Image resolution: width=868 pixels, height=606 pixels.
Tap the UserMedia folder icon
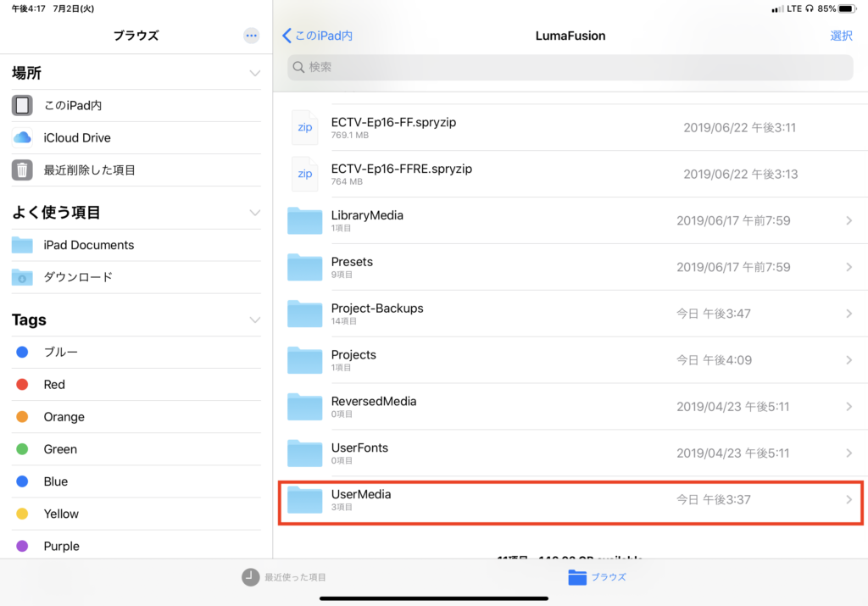pos(304,499)
